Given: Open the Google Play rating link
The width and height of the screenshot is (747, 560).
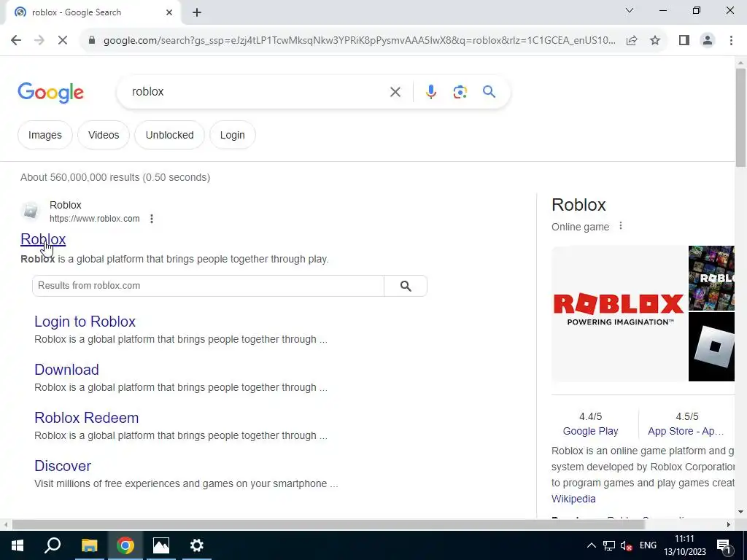Looking at the screenshot, I should [x=590, y=431].
